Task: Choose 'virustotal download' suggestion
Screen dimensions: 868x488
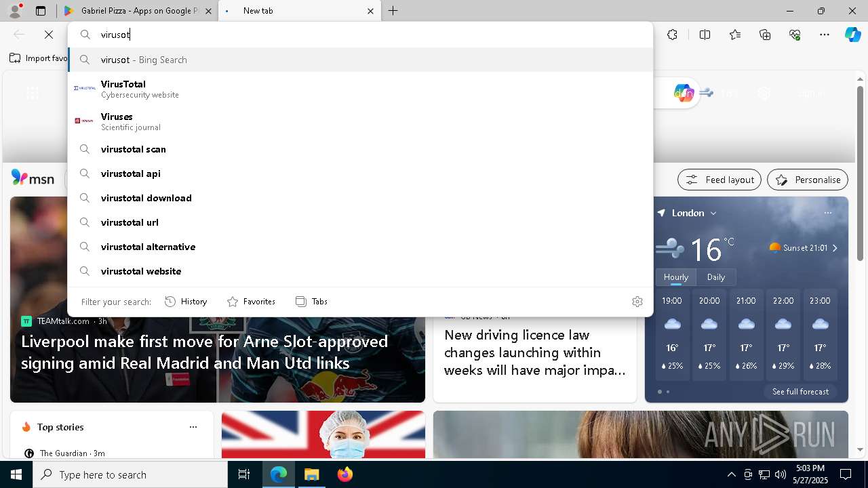Action: tap(360, 198)
